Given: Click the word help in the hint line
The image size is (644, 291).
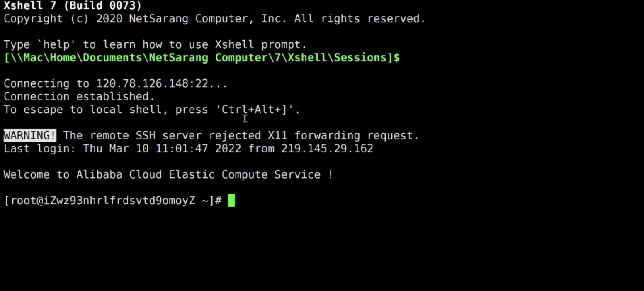Looking at the screenshot, I should pyautogui.click(x=57, y=44).
